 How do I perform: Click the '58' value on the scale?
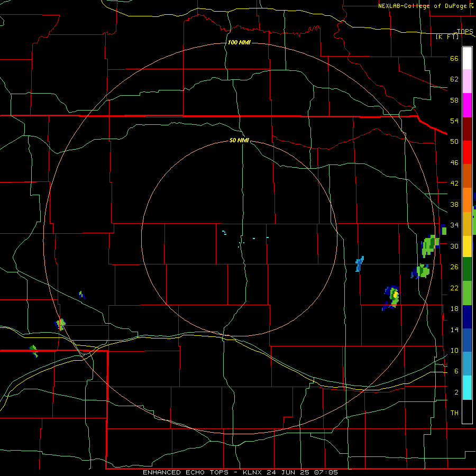(x=454, y=100)
